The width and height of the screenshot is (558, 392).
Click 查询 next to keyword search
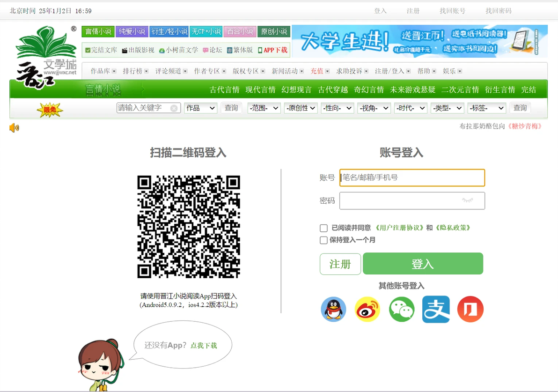click(231, 108)
